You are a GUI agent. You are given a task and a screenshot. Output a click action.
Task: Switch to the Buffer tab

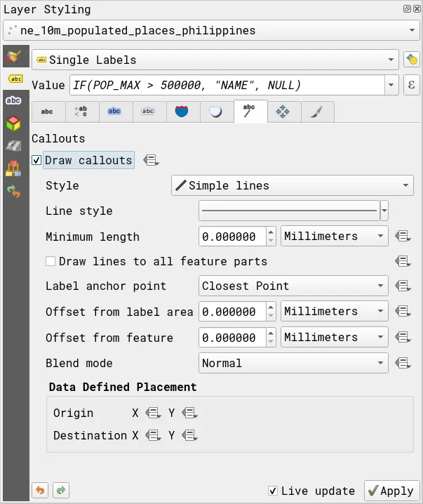pos(114,112)
